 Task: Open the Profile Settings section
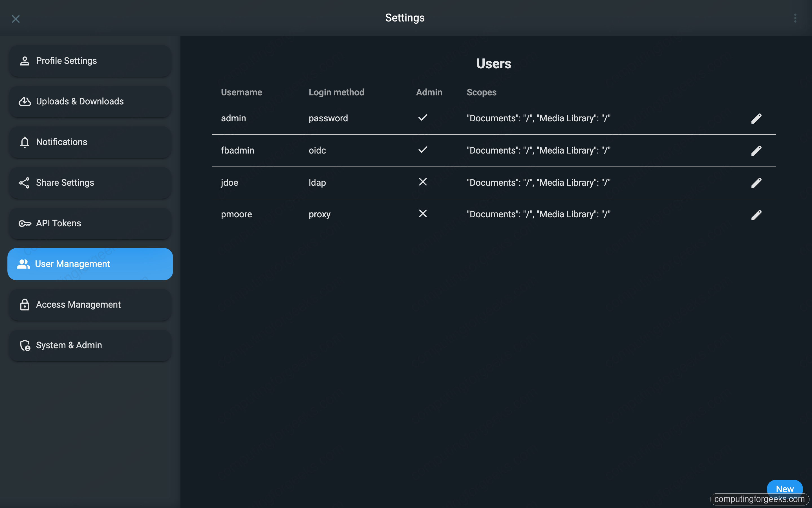tap(90, 61)
